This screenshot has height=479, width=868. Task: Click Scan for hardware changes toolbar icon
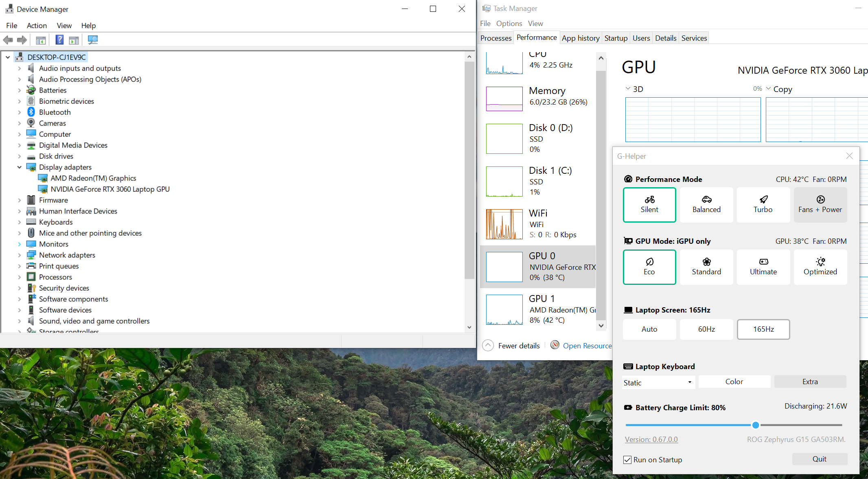tap(92, 39)
